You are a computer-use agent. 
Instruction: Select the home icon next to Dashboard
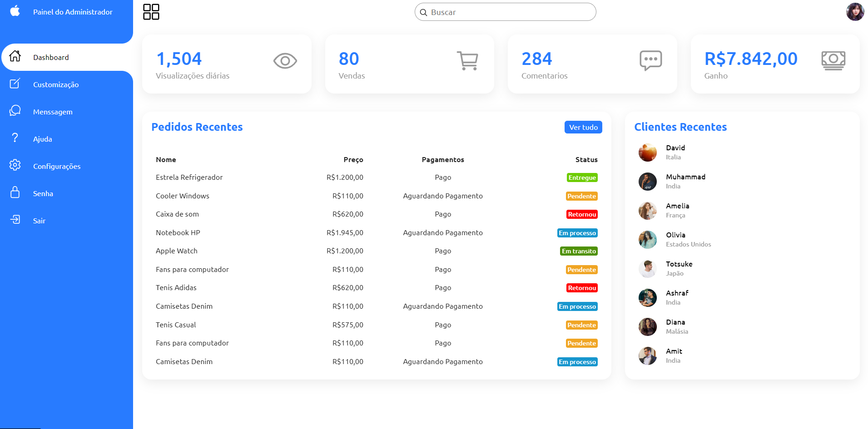pos(15,57)
